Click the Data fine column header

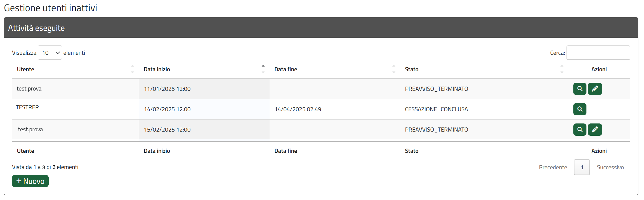tap(286, 69)
